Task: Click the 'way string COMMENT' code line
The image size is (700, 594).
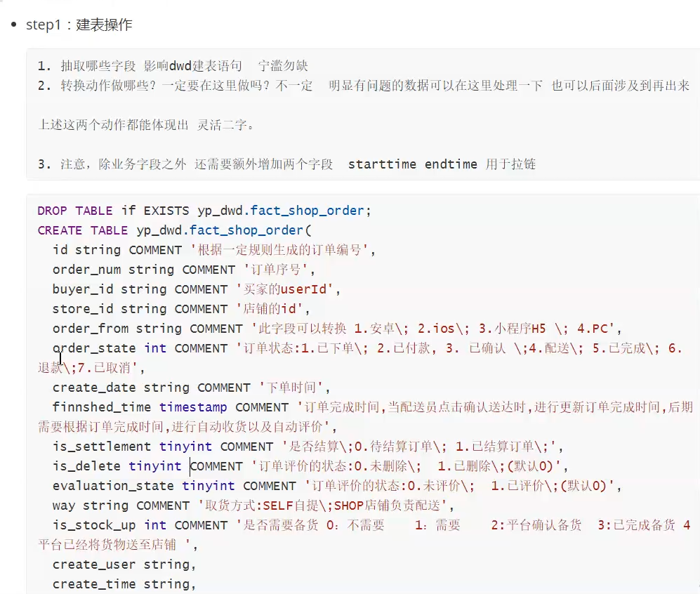Action: [253, 506]
